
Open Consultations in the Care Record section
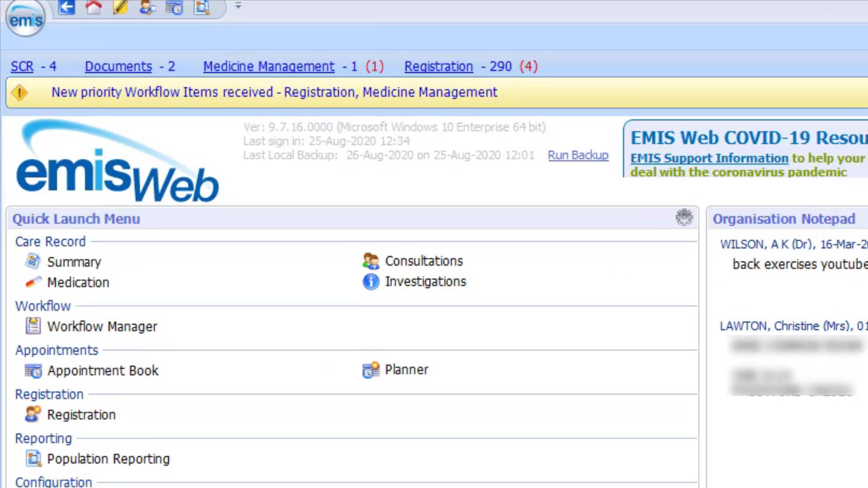424,261
